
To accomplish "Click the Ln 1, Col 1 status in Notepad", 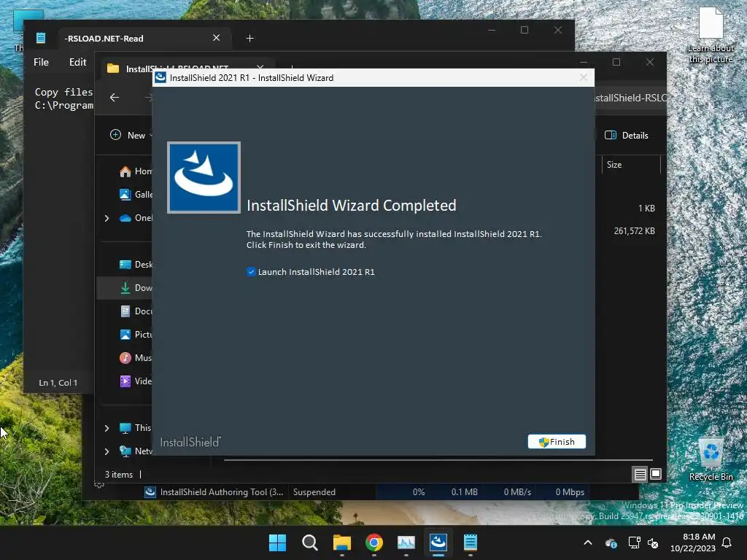I will (x=58, y=382).
